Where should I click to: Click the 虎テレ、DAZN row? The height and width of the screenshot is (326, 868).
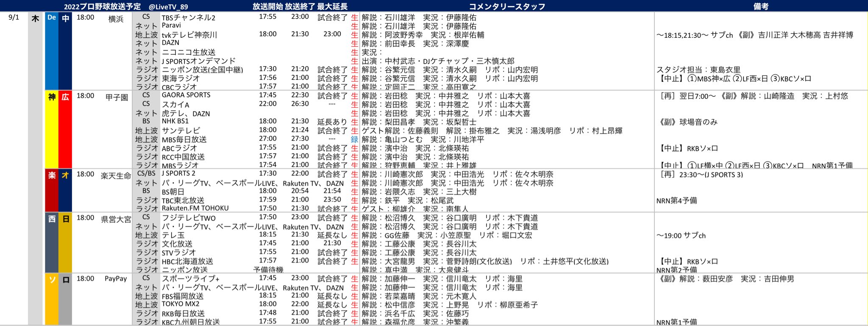pyautogui.click(x=186, y=113)
